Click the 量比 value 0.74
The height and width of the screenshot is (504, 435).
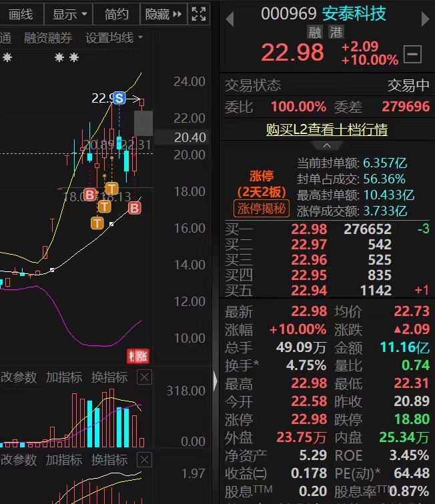pyautogui.click(x=416, y=365)
